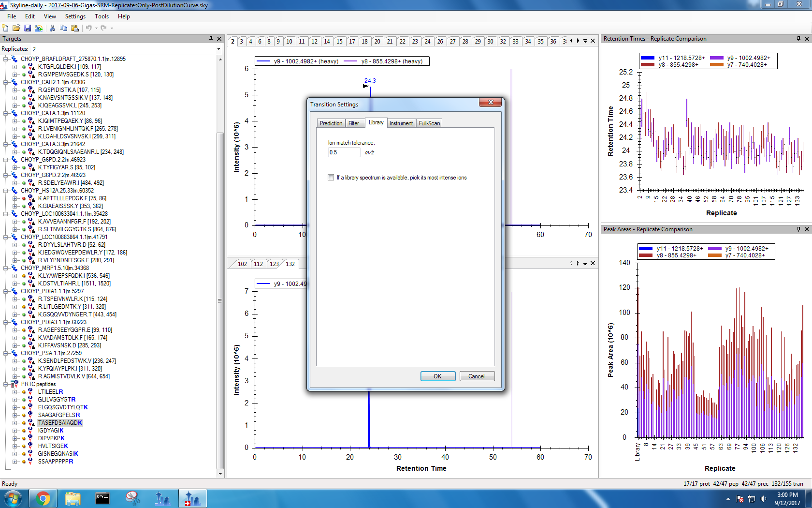Image resolution: width=812 pixels, height=508 pixels.
Task: Close the Peak Areas panel
Action: 807,229
